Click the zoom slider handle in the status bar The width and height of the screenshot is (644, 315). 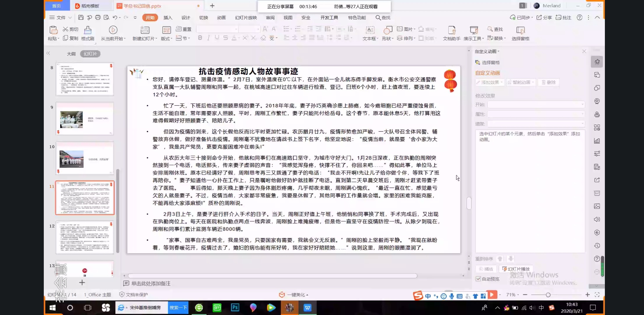click(x=548, y=295)
